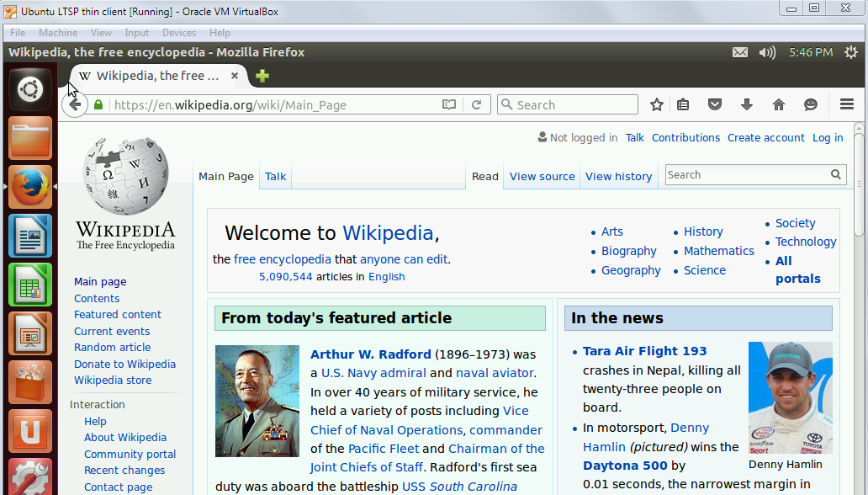Screen dimensions: 868x495
Task: Open the Community portal sidebar link
Action: point(130,454)
